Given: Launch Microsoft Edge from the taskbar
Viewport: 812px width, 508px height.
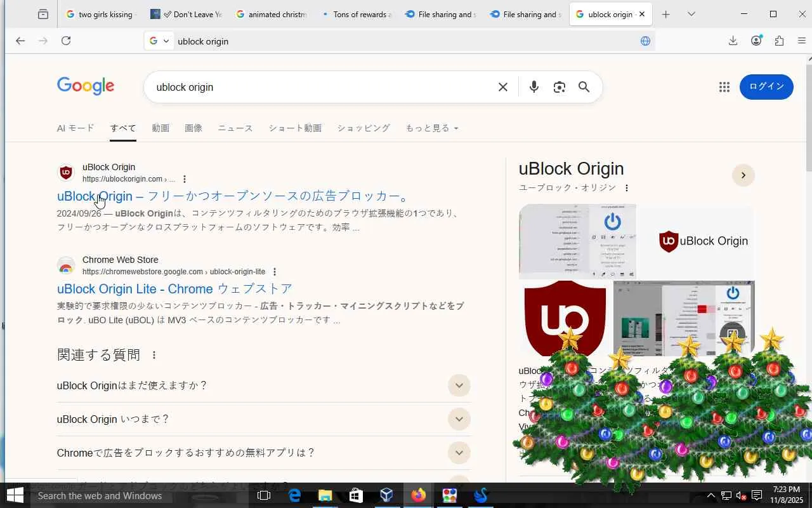Looking at the screenshot, I should (x=295, y=495).
